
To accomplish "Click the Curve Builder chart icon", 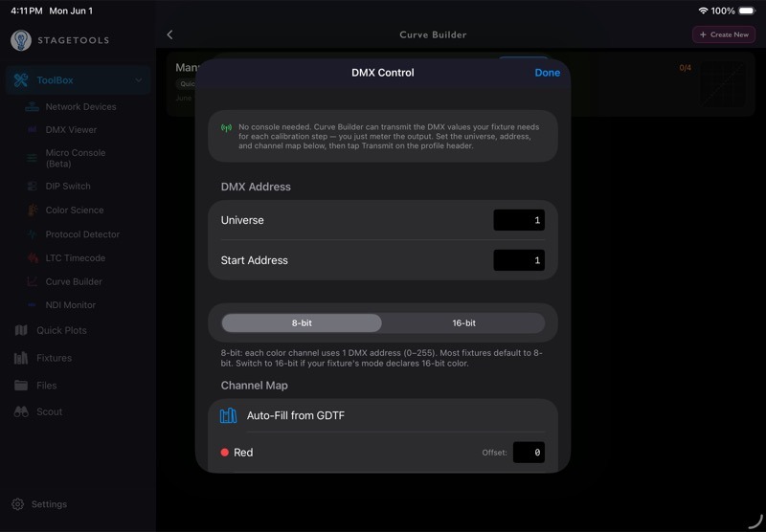I will click(x=33, y=281).
